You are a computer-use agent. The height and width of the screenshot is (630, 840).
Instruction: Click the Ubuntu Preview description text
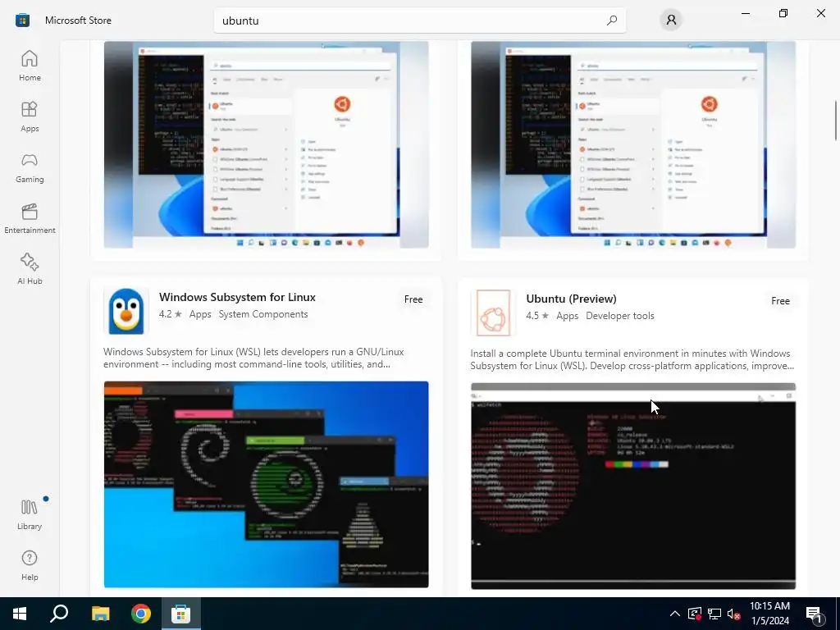632,359
